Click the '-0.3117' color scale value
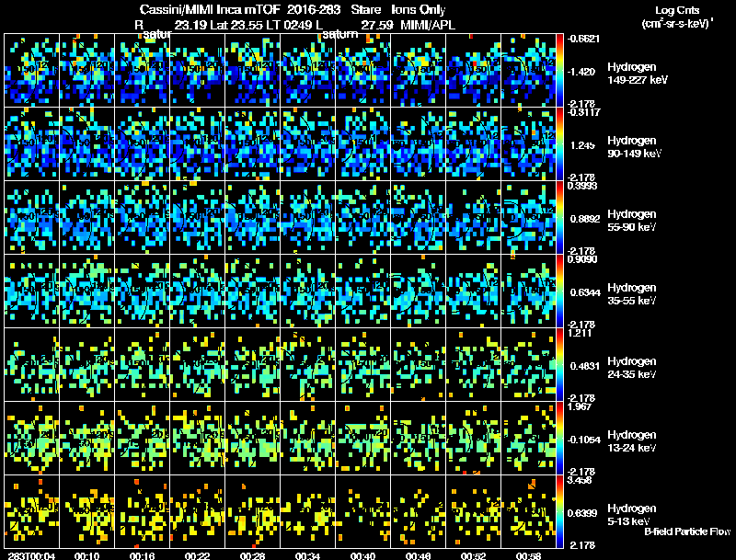 coord(583,112)
